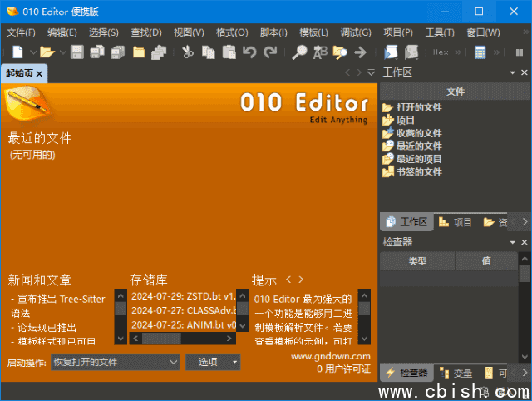Click the Goto arrow icon
532x401 pixels.
click(x=360, y=52)
